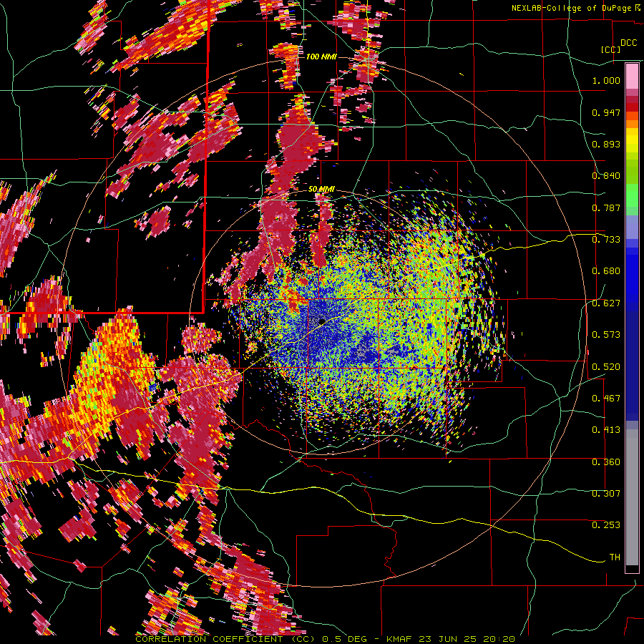Select the 0.787 legend value
The height and width of the screenshot is (644, 644).
click(x=606, y=208)
